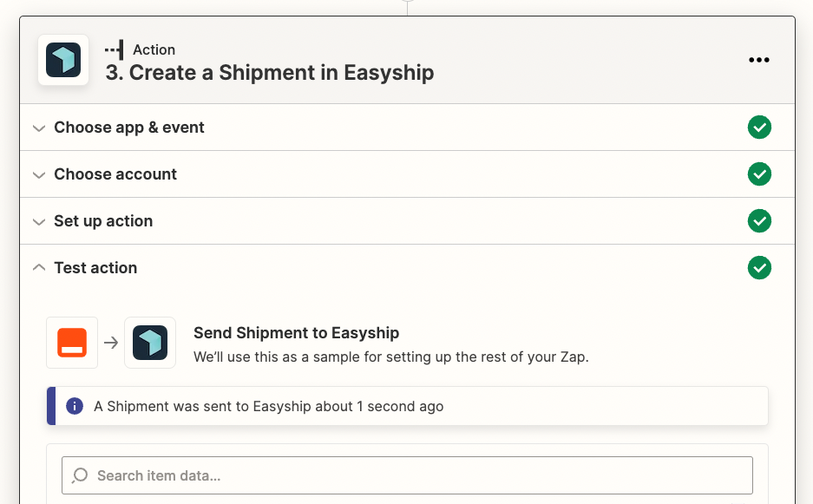Image resolution: width=813 pixels, height=504 pixels.
Task: Click green checkmark beside Choose account
Action: (x=759, y=173)
